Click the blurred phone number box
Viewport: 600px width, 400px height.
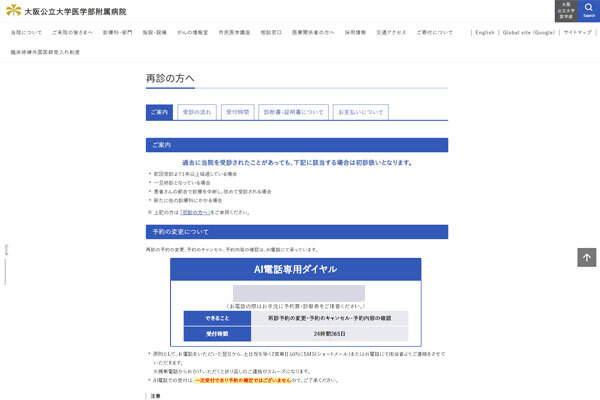coord(299,293)
